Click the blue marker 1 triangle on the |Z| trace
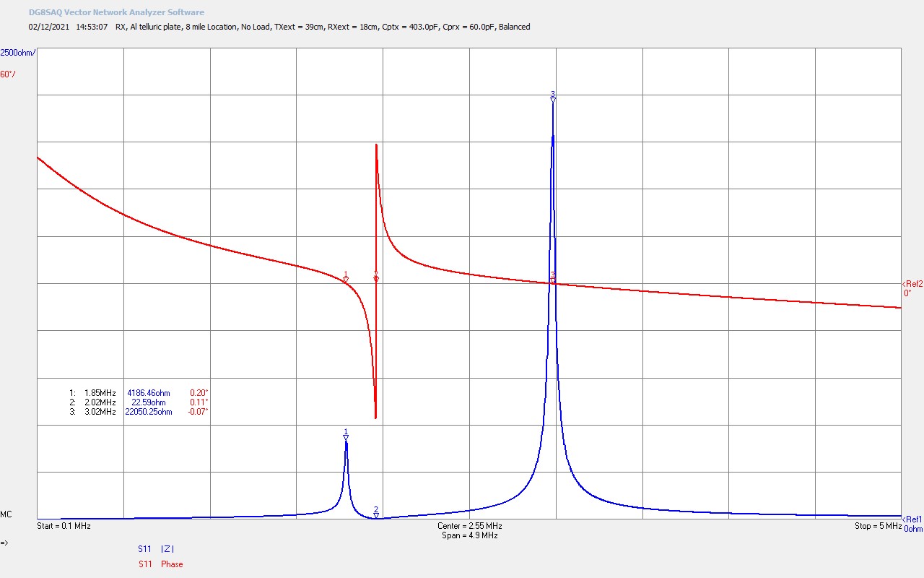 point(346,437)
